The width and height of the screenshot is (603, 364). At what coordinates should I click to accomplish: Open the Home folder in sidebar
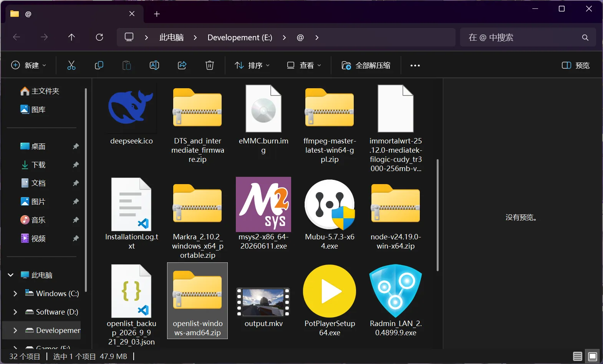pyautogui.click(x=40, y=91)
